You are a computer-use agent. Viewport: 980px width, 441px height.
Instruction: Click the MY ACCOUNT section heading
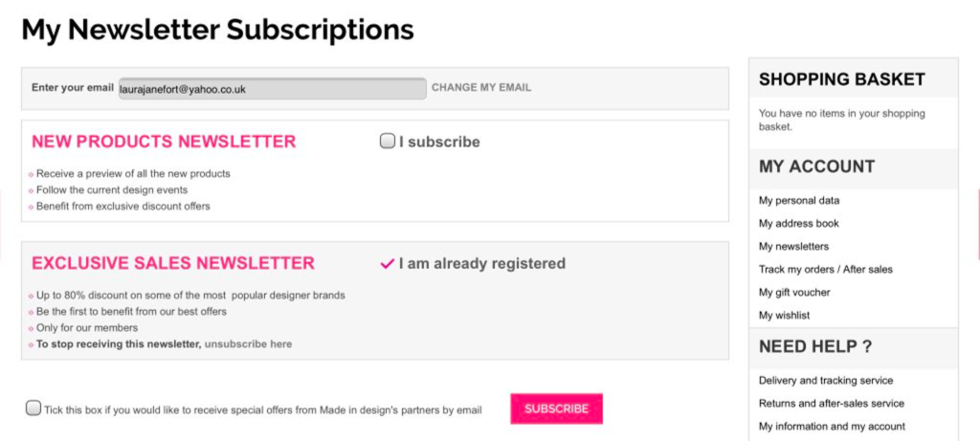(816, 166)
